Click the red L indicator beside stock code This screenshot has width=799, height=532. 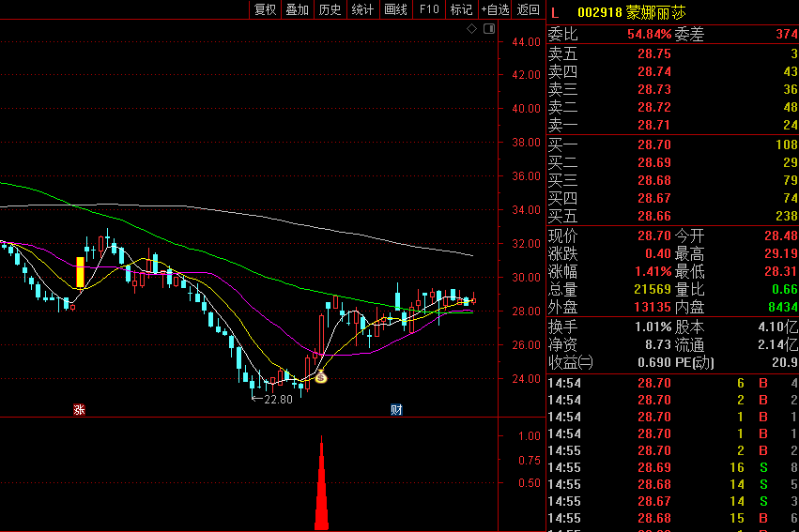pyautogui.click(x=555, y=13)
